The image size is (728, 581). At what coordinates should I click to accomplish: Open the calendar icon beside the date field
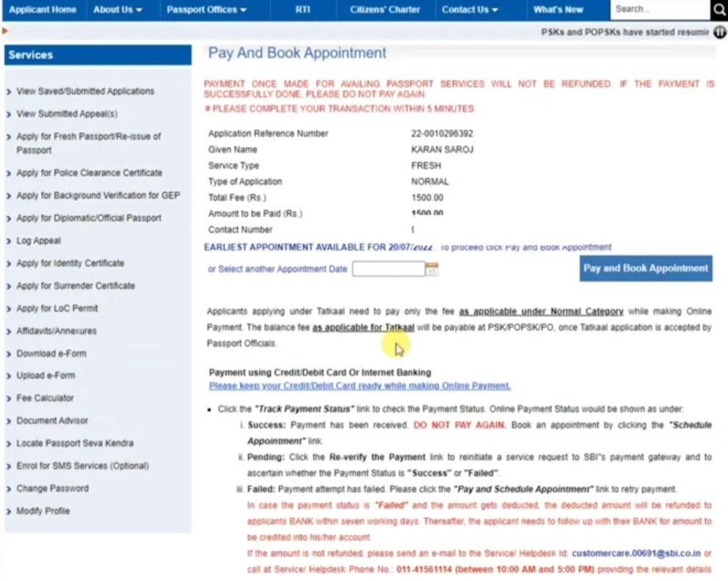pyautogui.click(x=432, y=268)
